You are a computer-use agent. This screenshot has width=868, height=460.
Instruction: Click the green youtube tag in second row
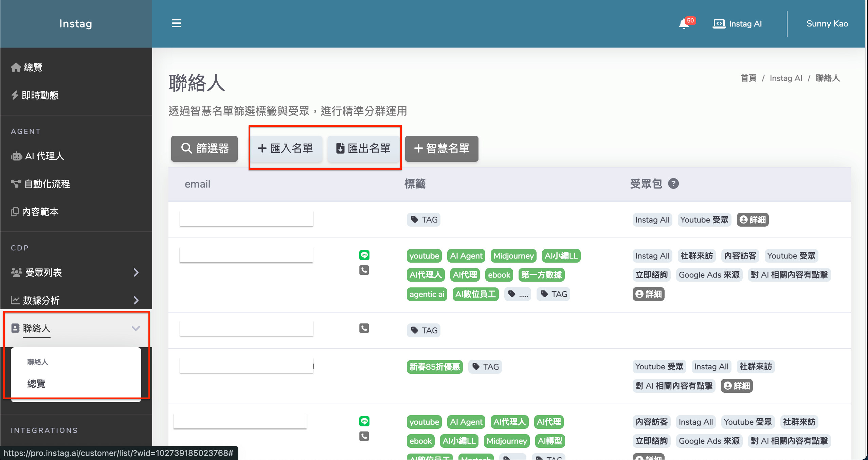point(424,256)
